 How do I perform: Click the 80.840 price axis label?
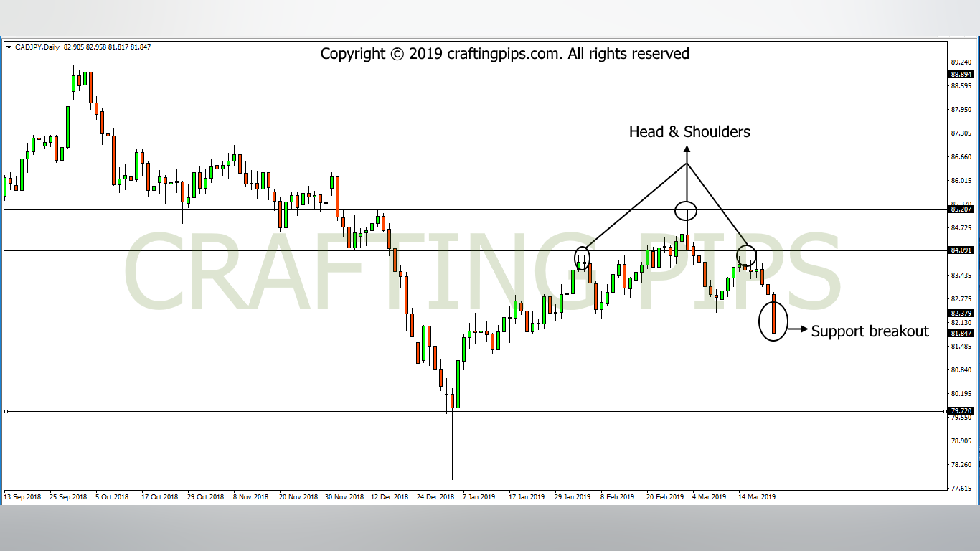click(x=961, y=370)
